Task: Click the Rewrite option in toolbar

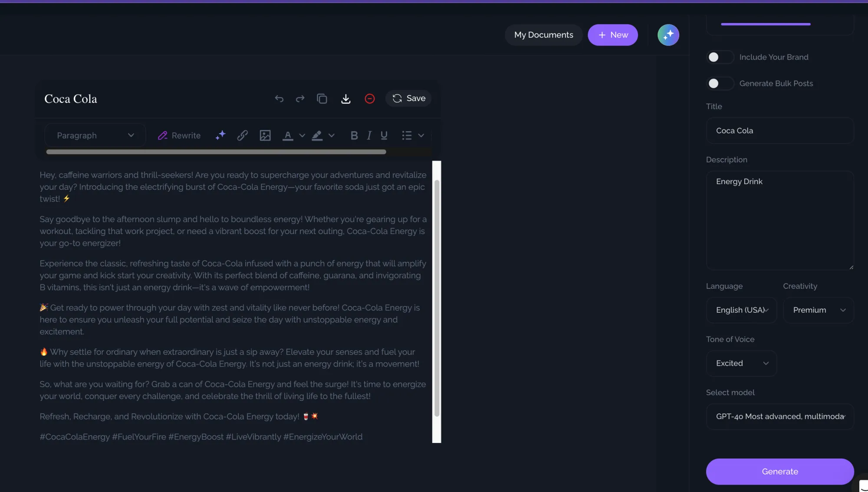Action: click(179, 135)
